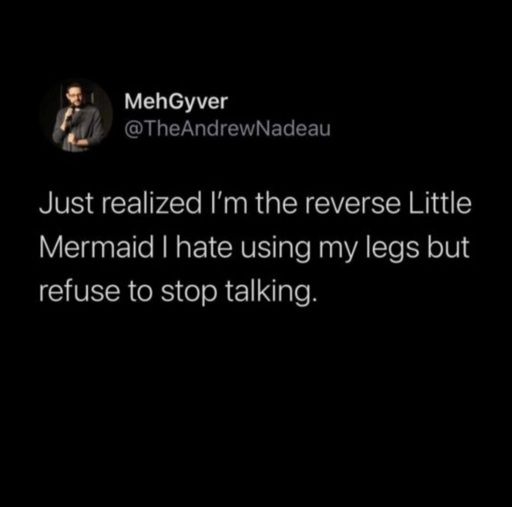Open the @TheAndrewNadeau handle link
512x507 pixels.
(228, 129)
